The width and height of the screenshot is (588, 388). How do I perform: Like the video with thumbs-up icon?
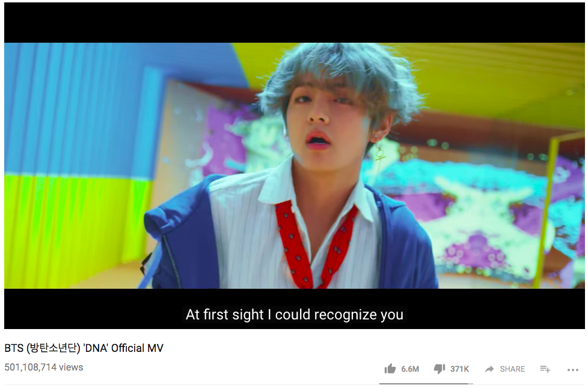click(x=390, y=369)
